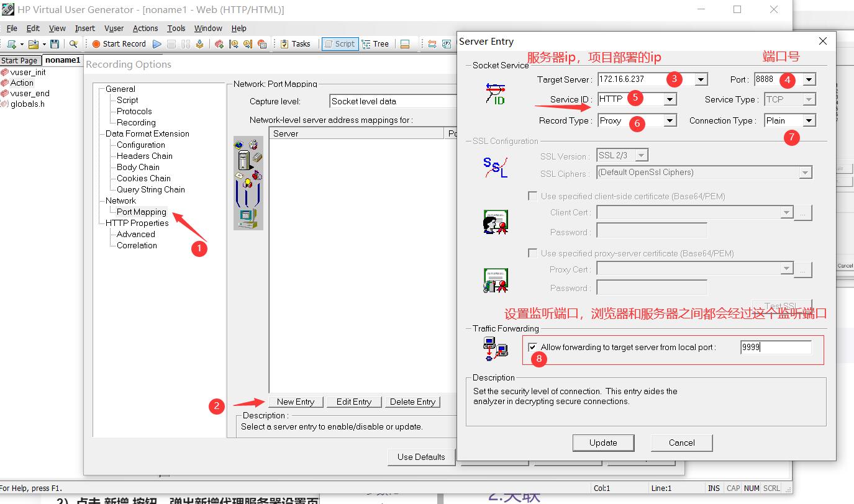Open the Vuser menu
The image size is (854, 504).
click(x=114, y=28)
